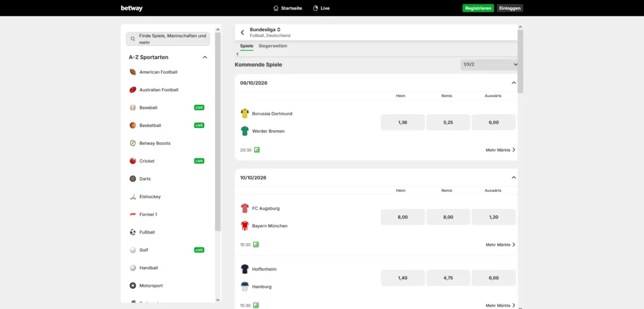Select Hoffenheim home odds 1,40
The height and width of the screenshot is (309, 644).
click(403, 278)
